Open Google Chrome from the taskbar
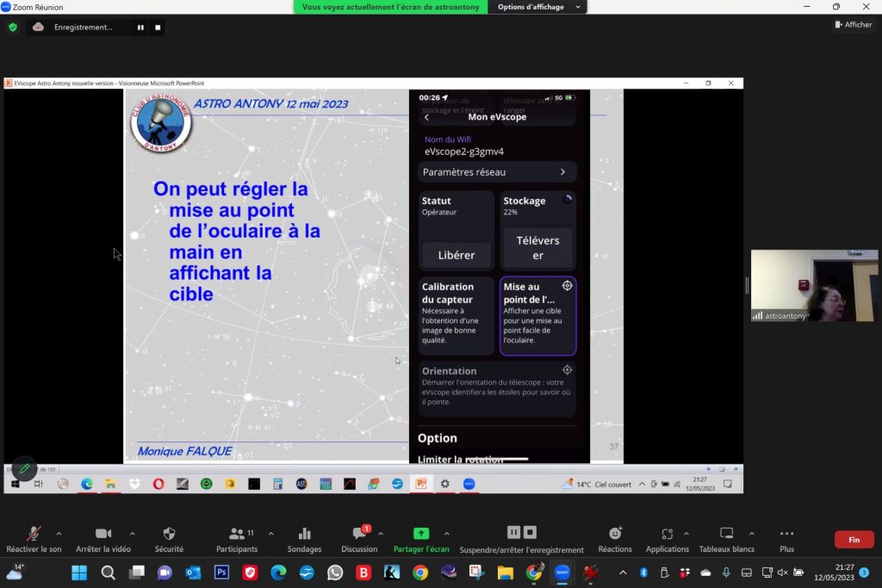The image size is (882, 588). (420, 573)
